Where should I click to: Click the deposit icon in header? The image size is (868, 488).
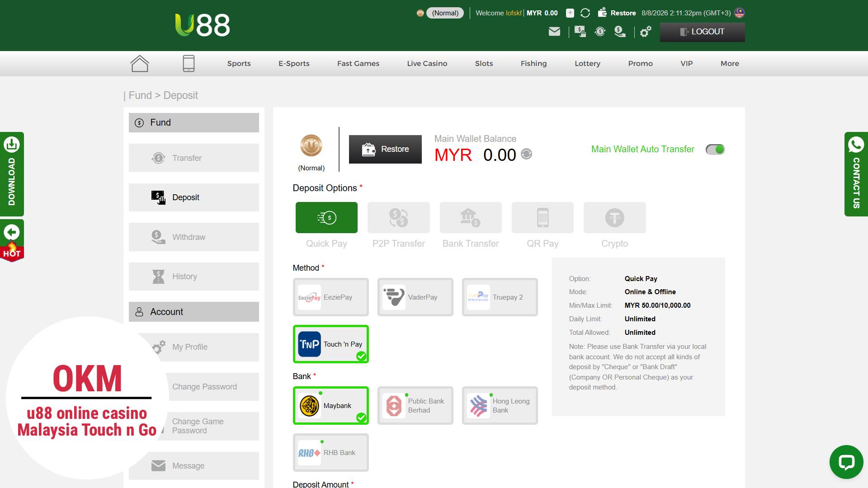(x=580, y=32)
